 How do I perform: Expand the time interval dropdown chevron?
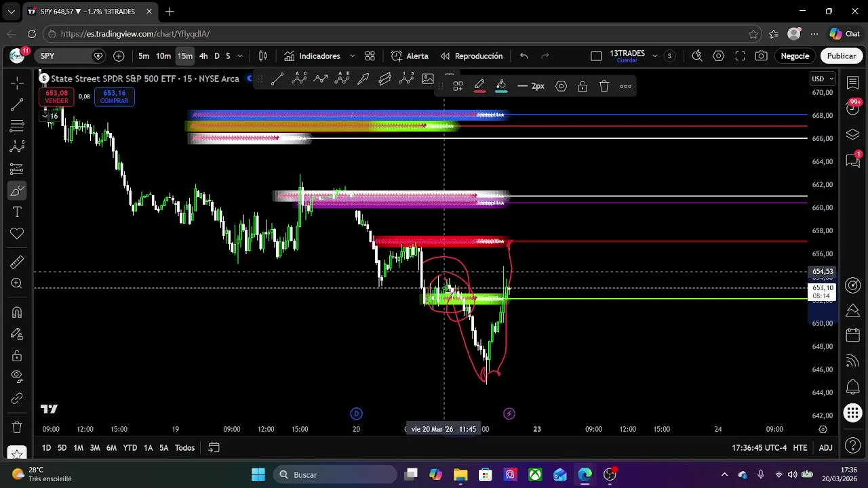pos(240,56)
